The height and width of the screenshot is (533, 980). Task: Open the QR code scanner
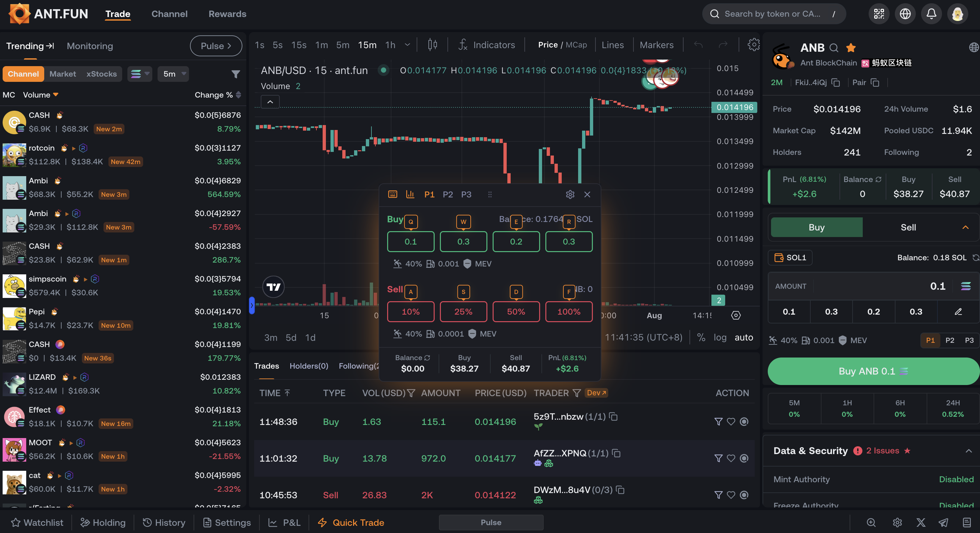tap(879, 14)
